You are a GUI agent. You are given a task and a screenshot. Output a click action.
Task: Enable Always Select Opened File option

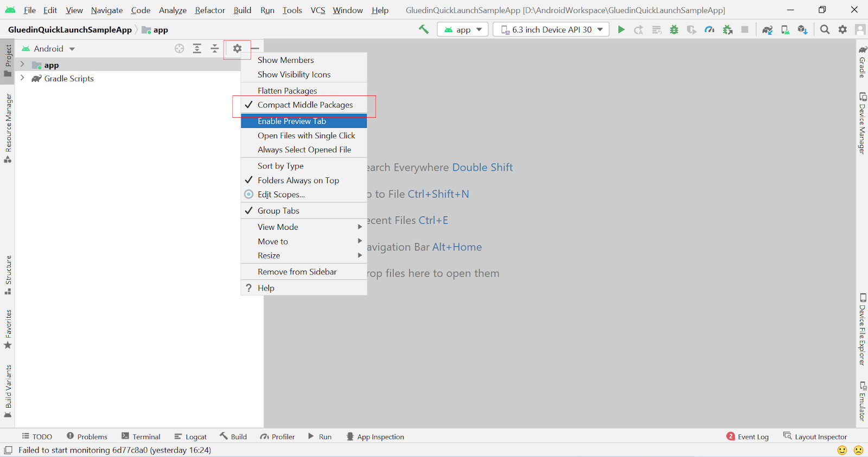[x=304, y=150]
